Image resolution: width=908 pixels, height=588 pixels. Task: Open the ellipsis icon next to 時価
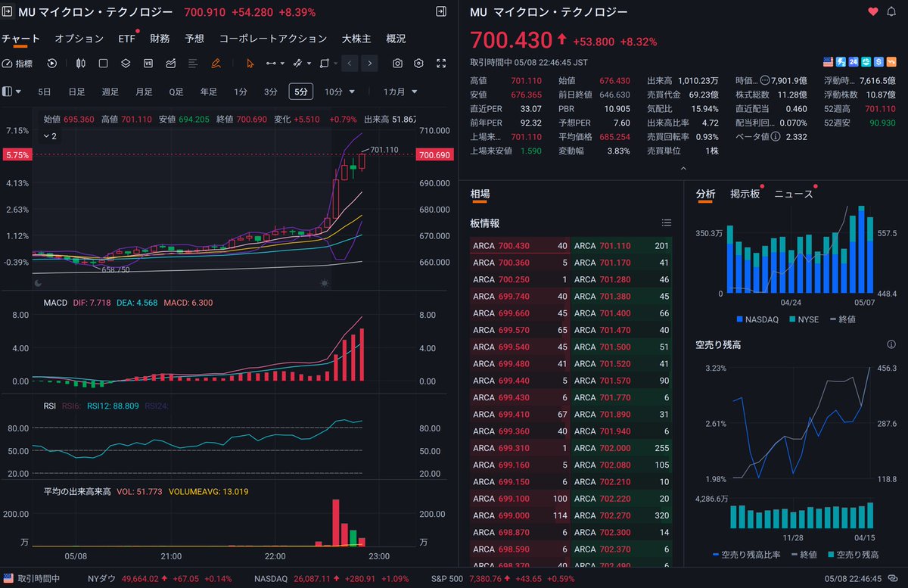tap(764, 80)
